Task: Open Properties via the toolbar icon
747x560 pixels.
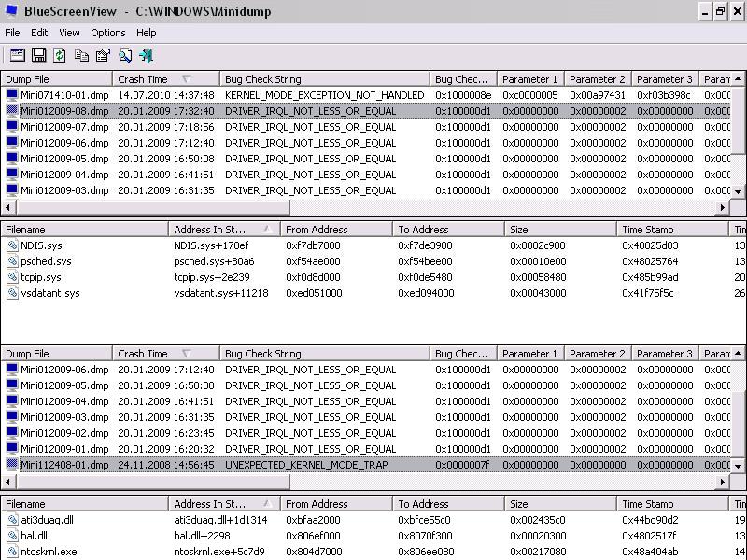Action: [x=103, y=55]
